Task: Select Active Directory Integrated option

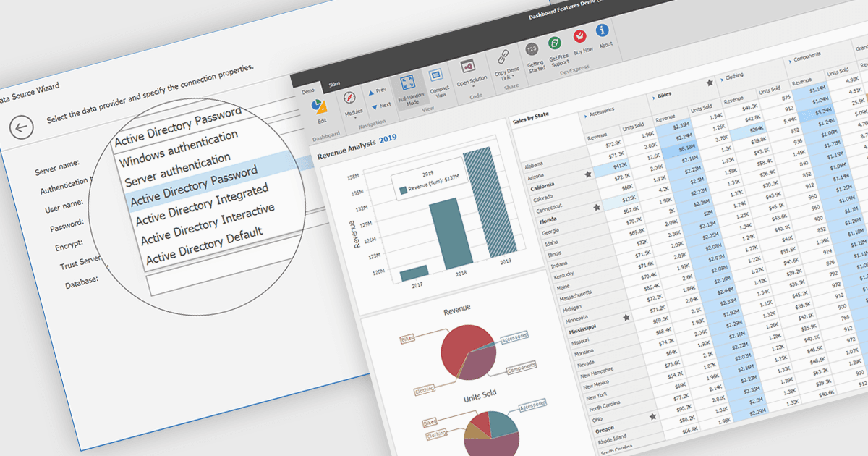Action: tap(202, 206)
